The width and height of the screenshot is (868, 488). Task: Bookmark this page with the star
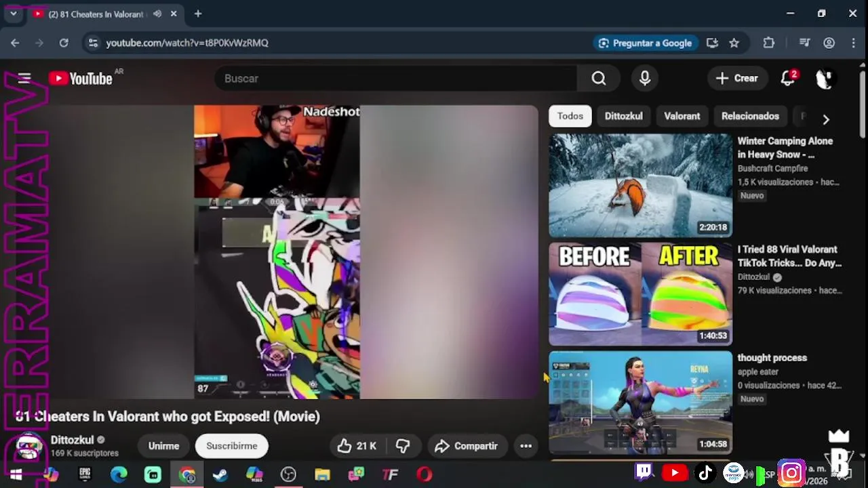coord(734,43)
